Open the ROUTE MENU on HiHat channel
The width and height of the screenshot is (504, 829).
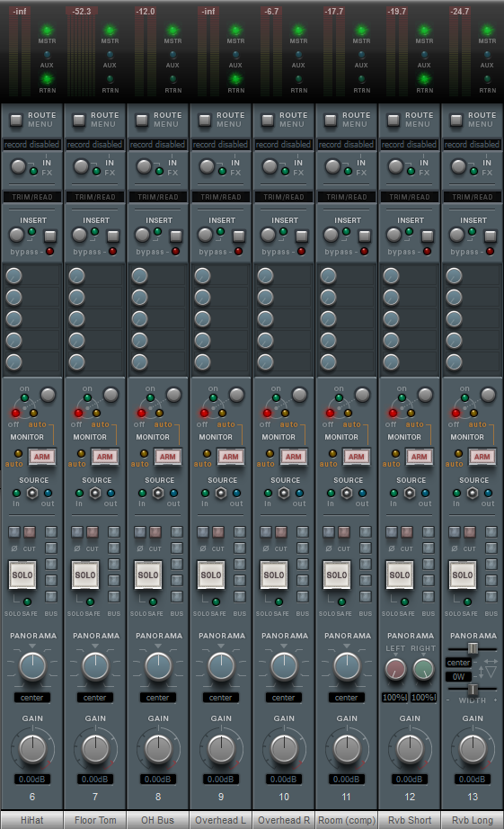click(x=16, y=120)
